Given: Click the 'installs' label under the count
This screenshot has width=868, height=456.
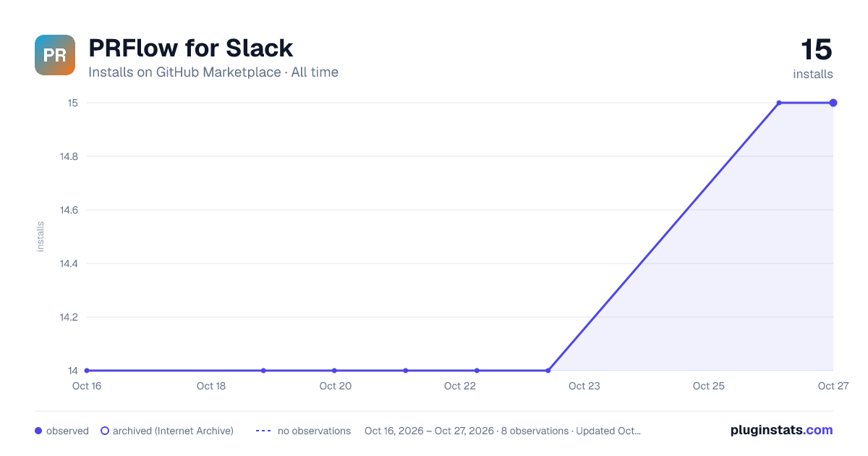Looking at the screenshot, I should (813, 74).
